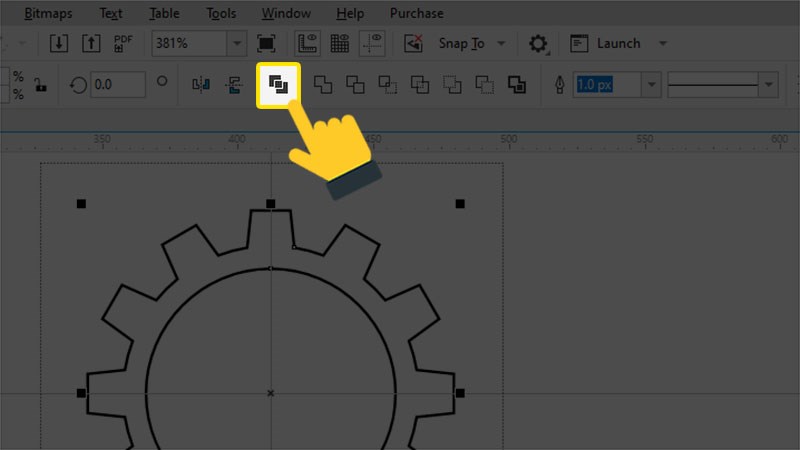Image resolution: width=800 pixels, height=450 pixels.
Task: Expand the outline width dropdown arrow
Action: click(x=652, y=85)
